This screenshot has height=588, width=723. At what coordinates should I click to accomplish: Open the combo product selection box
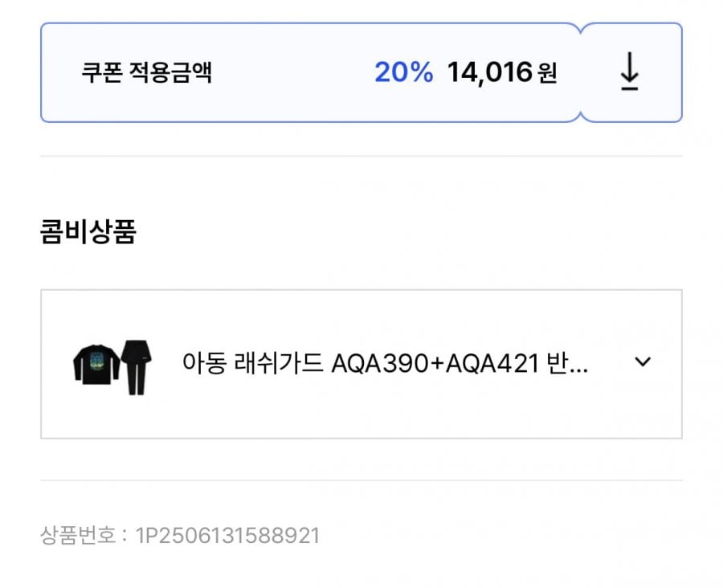point(361,365)
